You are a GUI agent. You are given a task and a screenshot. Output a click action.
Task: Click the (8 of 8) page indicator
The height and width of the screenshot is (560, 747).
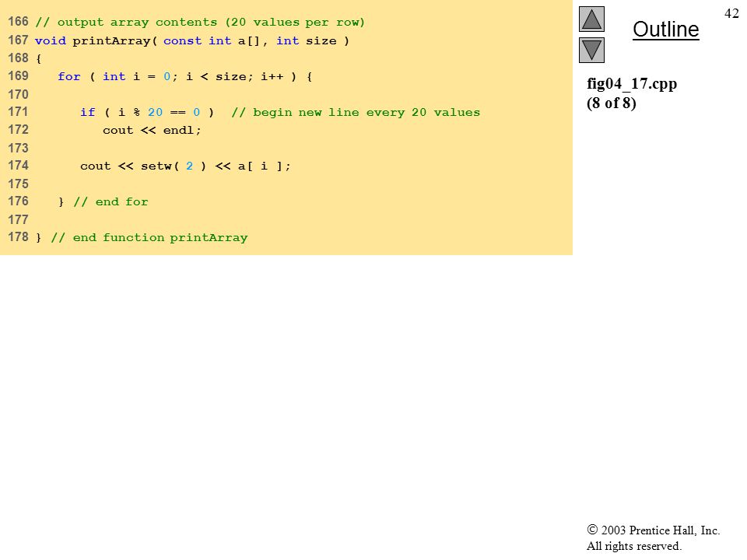(x=612, y=103)
